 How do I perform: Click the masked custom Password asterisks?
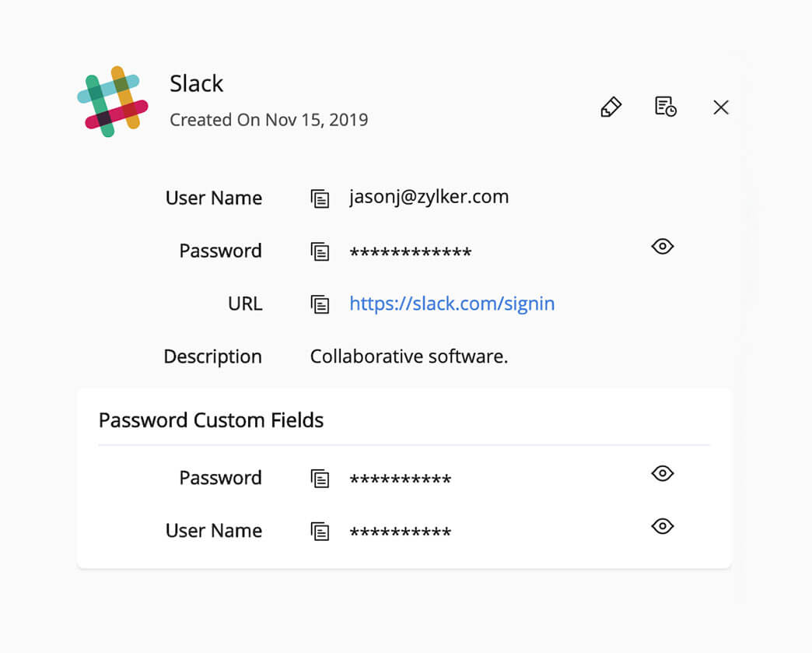tap(401, 479)
